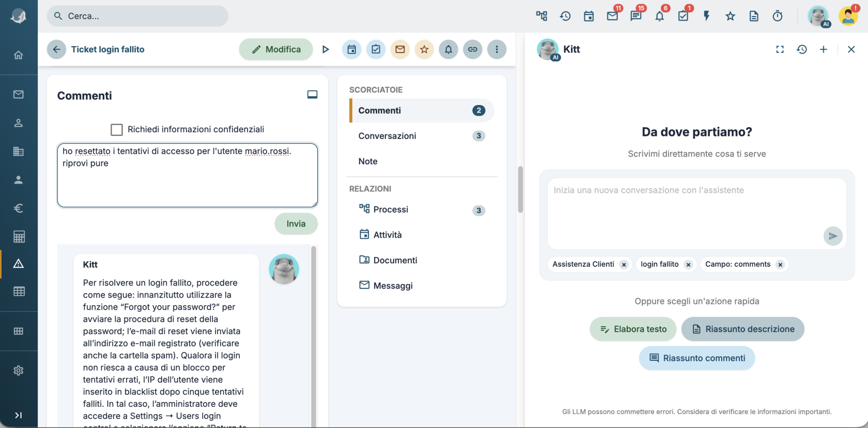The height and width of the screenshot is (428, 868).
Task: Open Documenti relation
Action: coord(422,260)
